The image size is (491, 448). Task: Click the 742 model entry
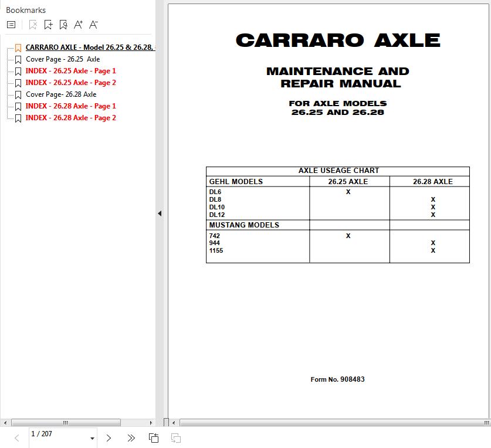point(215,236)
